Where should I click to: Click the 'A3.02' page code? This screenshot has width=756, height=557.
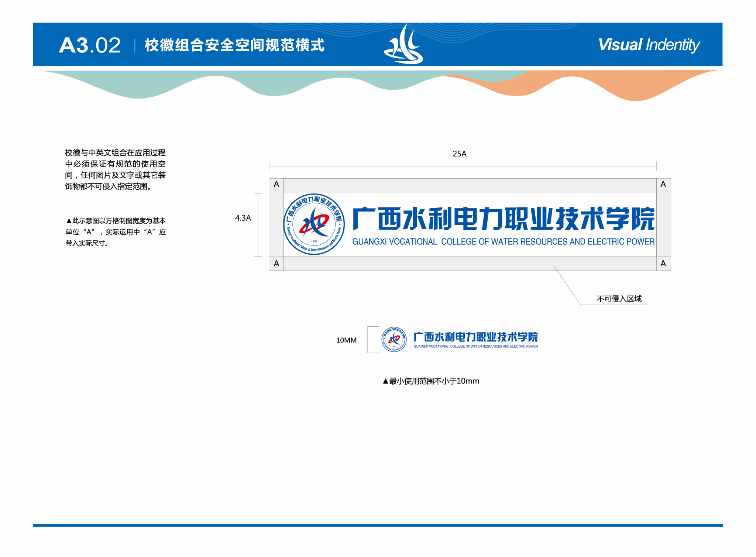(90, 45)
